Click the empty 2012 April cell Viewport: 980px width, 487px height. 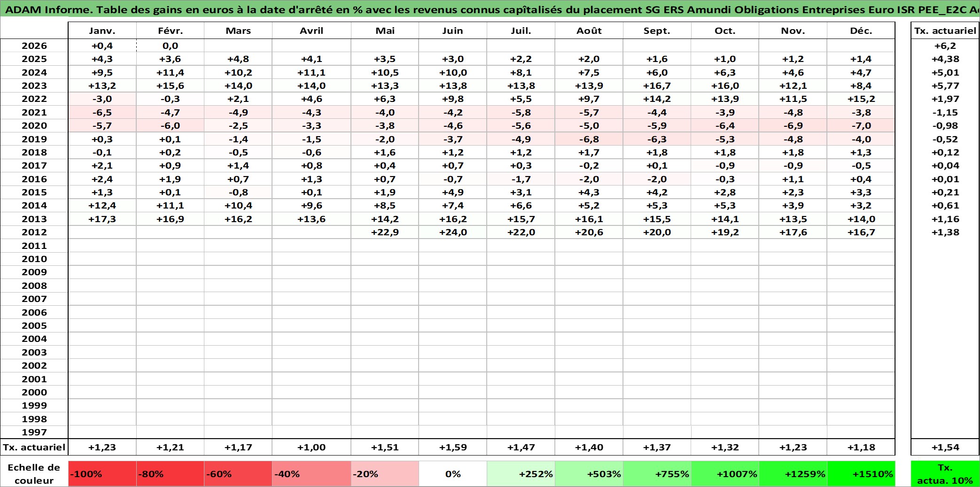pos(311,232)
